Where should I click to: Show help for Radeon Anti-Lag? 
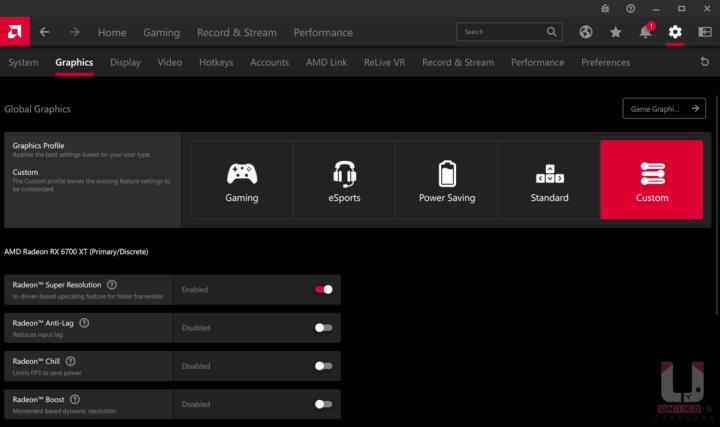pyautogui.click(x=84, y=323)
